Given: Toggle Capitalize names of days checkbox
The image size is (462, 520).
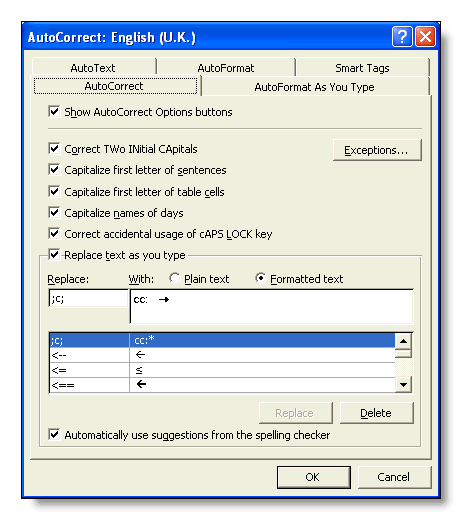Looking at the screenshot, I should pos(54,212).
